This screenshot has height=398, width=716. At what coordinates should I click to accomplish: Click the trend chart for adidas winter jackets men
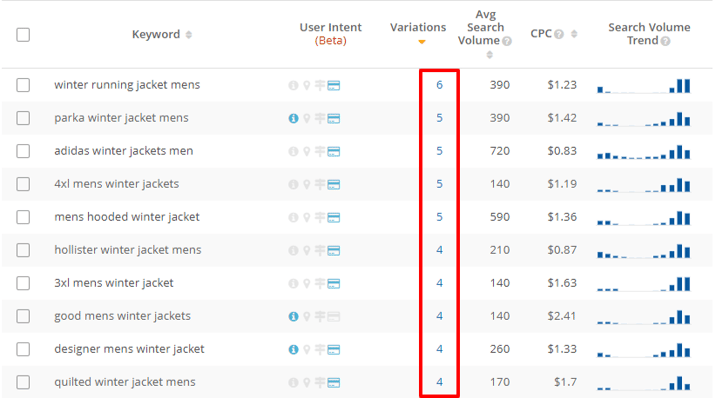pos(644,152)
